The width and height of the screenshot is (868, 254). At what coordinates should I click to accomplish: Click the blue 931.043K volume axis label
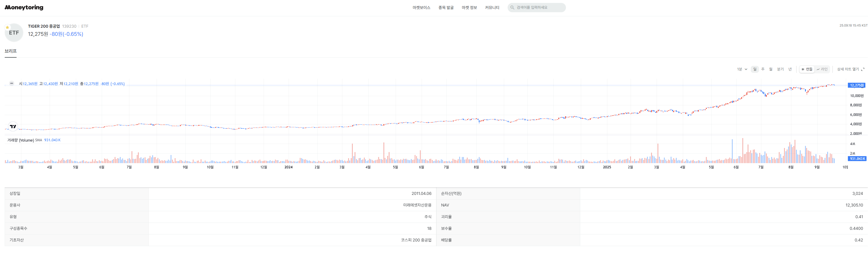[857, 159]
